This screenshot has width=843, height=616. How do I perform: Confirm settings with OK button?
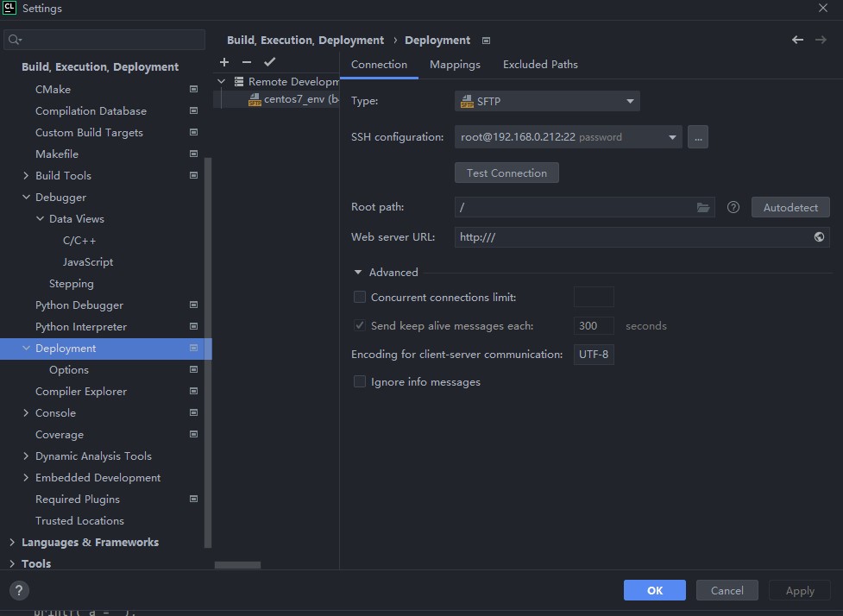point(654,590)
